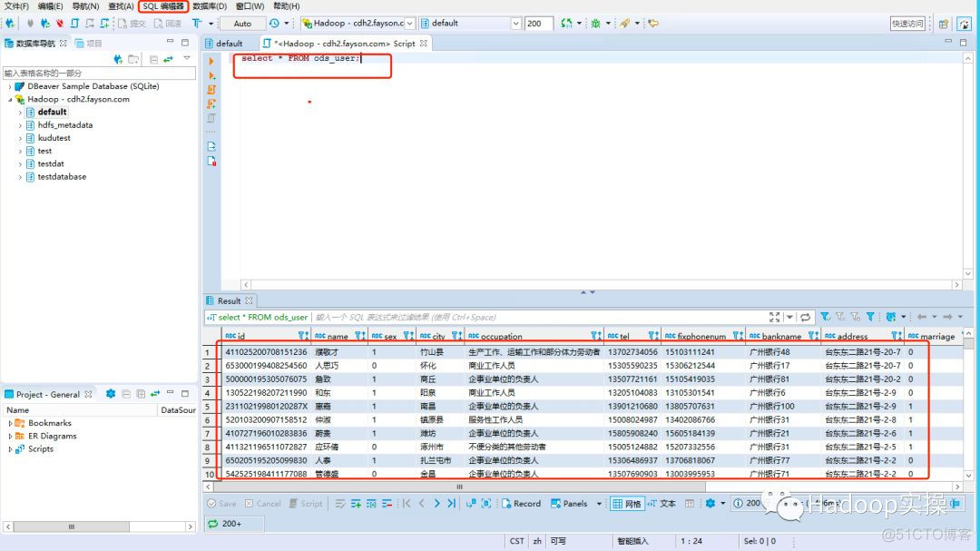Viewport: 980px width, 551px height.
Task: Click the id cell 411025200708151236
Action: click(x=266, y=352)
